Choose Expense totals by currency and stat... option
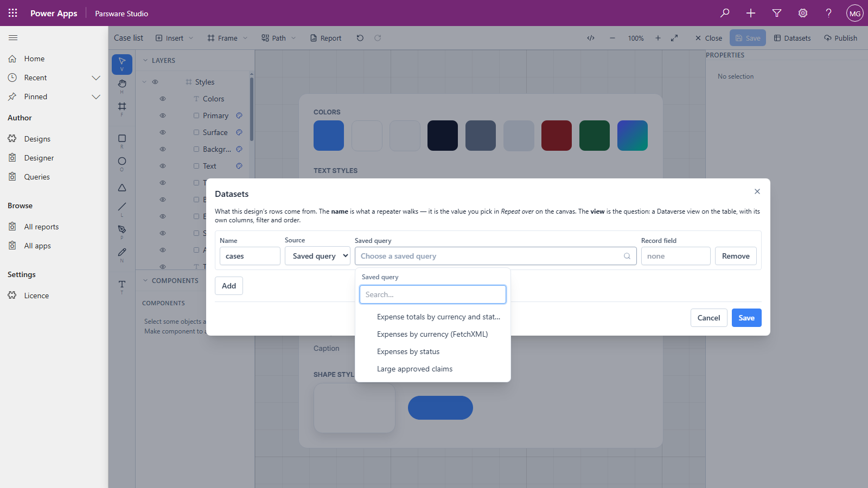868x488 pixels. (x=433, y=317)
